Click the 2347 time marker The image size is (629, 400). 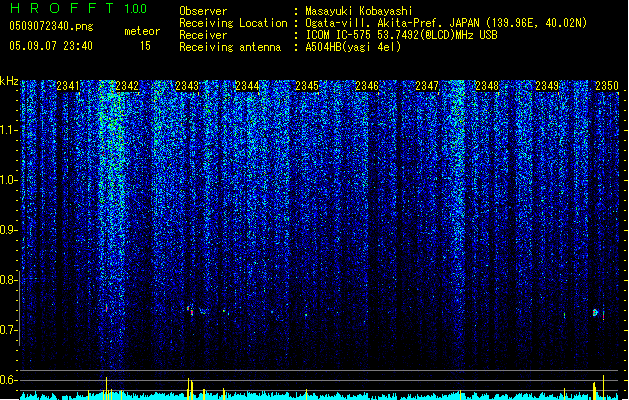pos(427,85)
